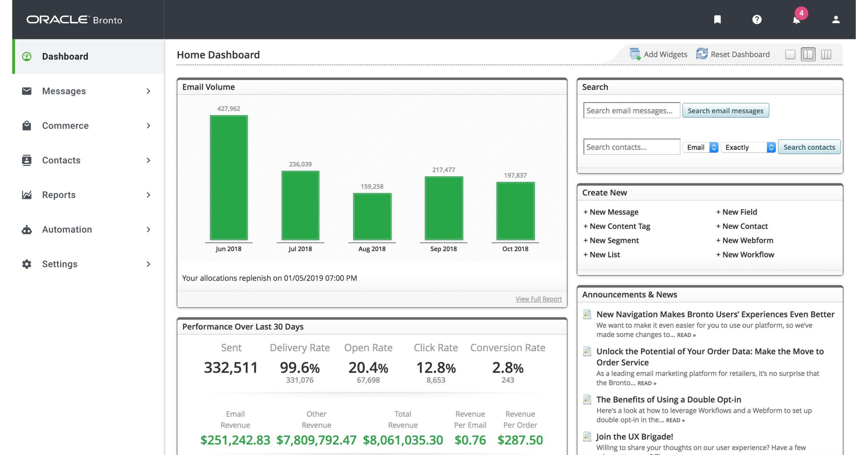Open the user profile icon
This screenshot has height=455, width=868.
pos(836,20)
